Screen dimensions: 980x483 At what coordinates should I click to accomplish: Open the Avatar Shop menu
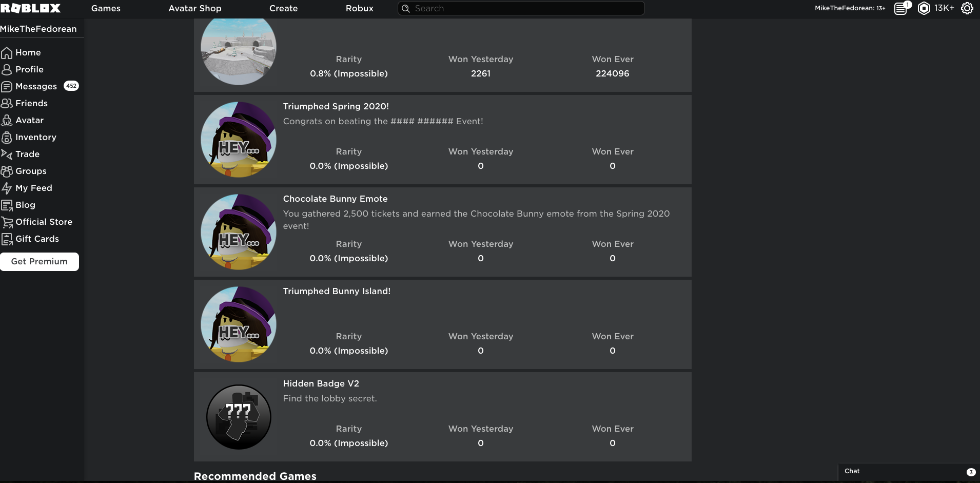pos(195,8)
